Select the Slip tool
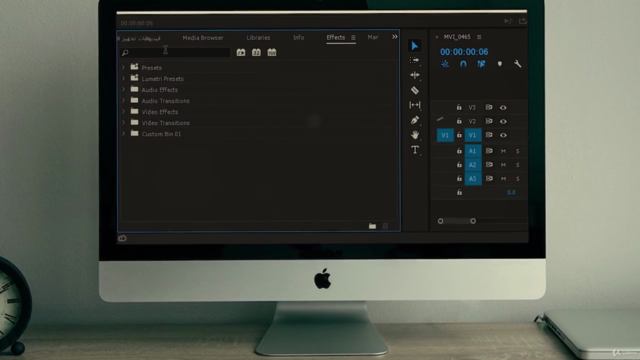The width and height of the screenshot is (640, 360). [x=415, y=105]
